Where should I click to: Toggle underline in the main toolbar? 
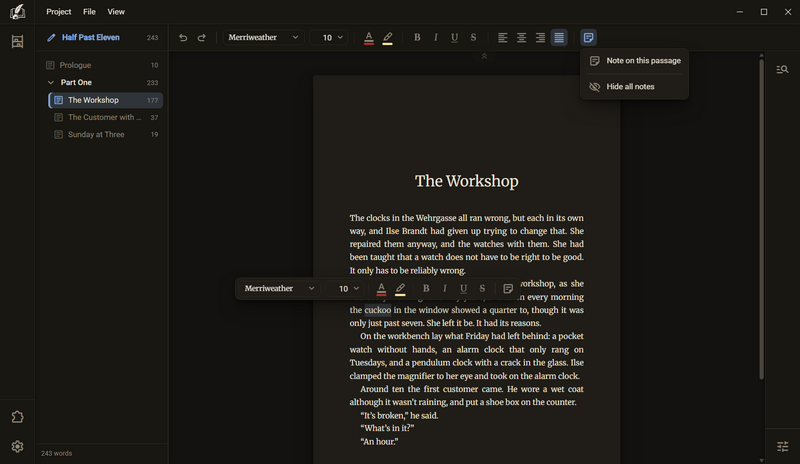[455, 37]
